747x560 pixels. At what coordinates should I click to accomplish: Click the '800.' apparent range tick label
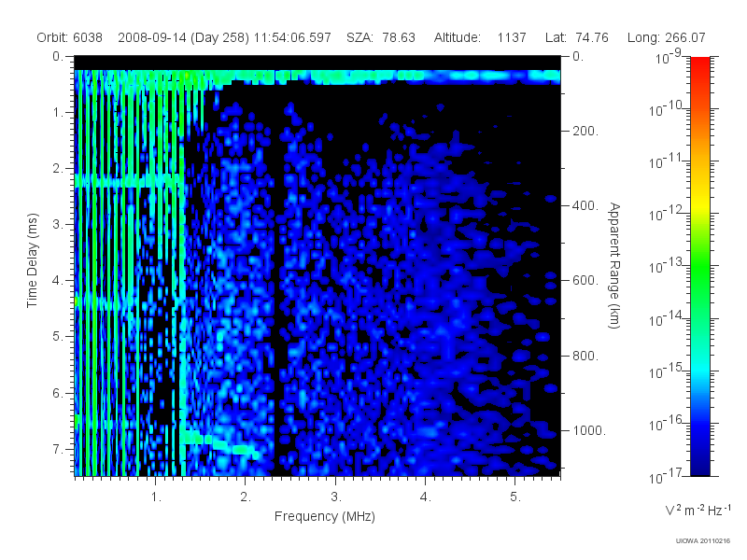585,356
